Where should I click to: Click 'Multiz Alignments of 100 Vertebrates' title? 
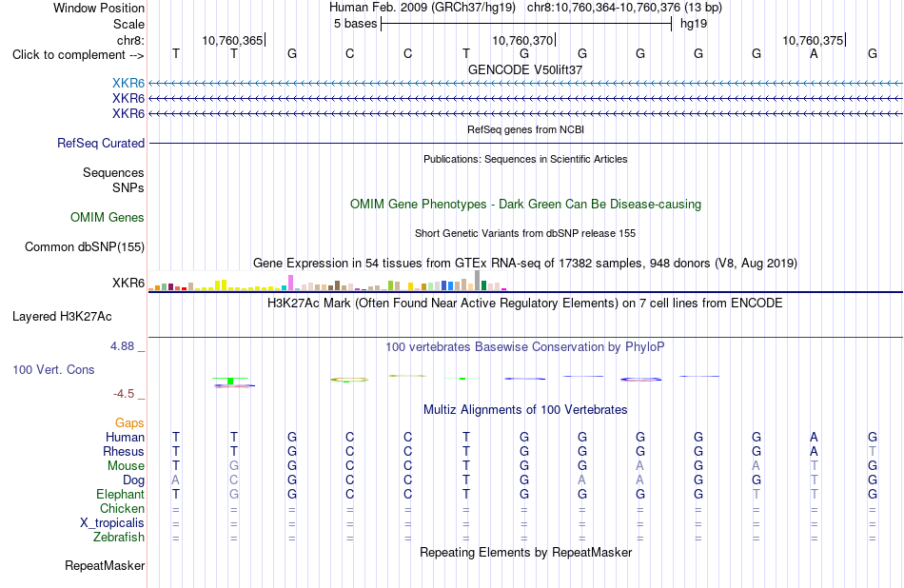525,410
